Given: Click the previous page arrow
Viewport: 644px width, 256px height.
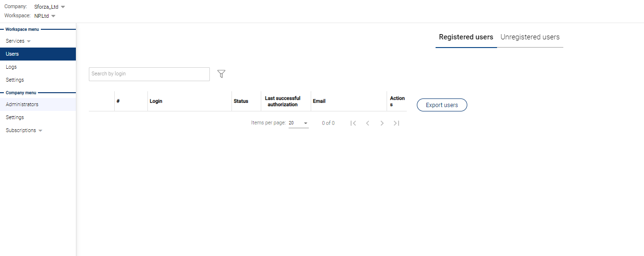Looking at the screenshot, I should (x=367, y=123).
